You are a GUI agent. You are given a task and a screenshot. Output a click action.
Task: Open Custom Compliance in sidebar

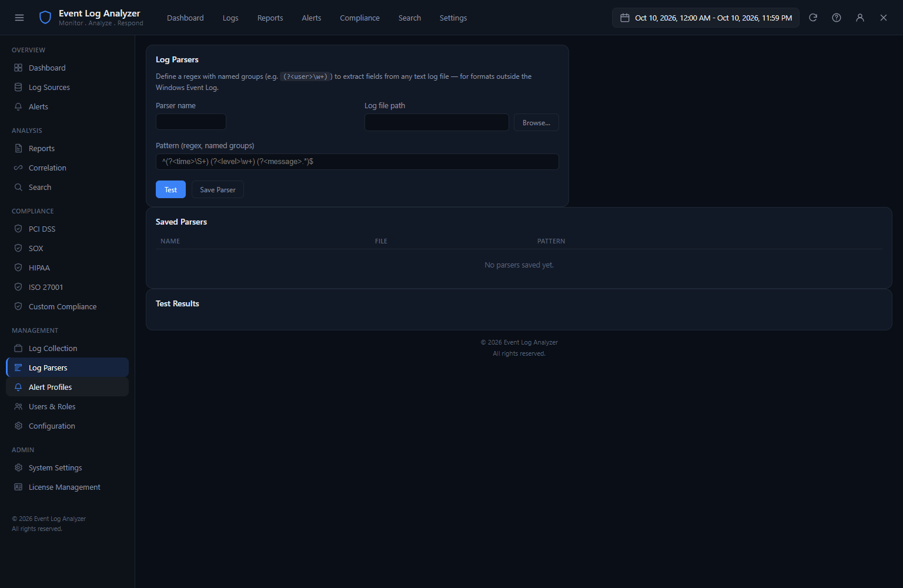[67, 306]
